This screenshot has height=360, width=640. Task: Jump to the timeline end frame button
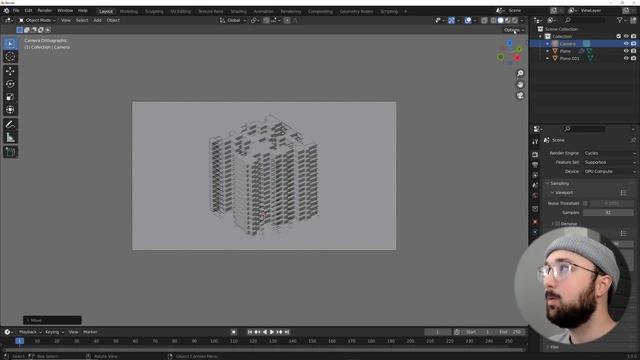(287, 332)
